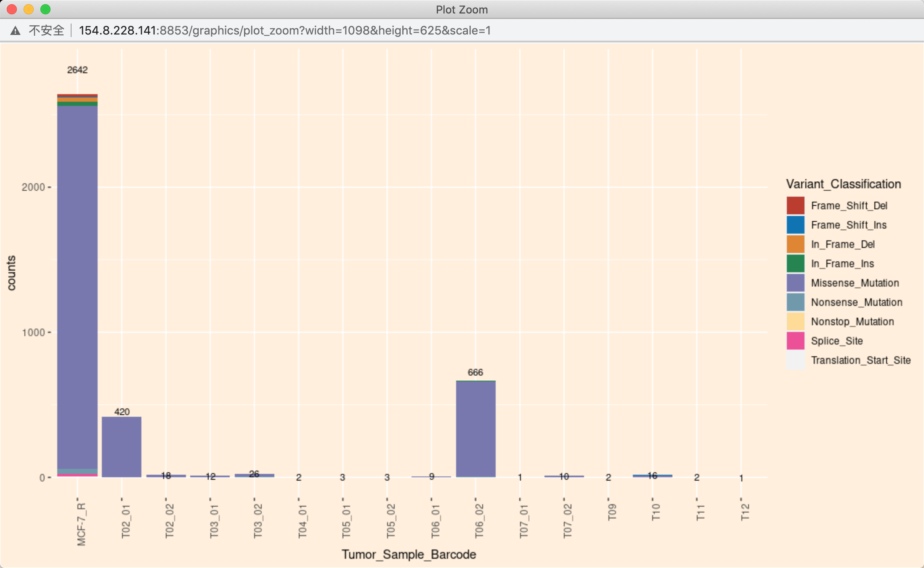Click the counts y-axis title
The image size is (924, 568).
[11, 273]
